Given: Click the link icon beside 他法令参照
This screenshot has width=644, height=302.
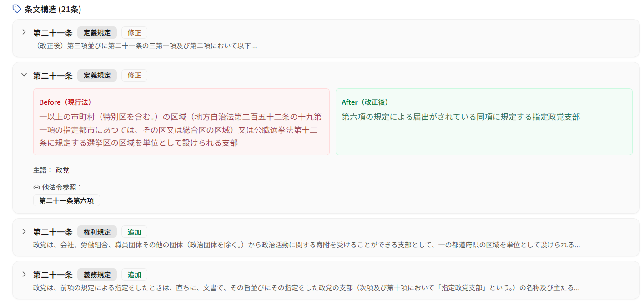Looking at the screenshot, I should 37,187.
